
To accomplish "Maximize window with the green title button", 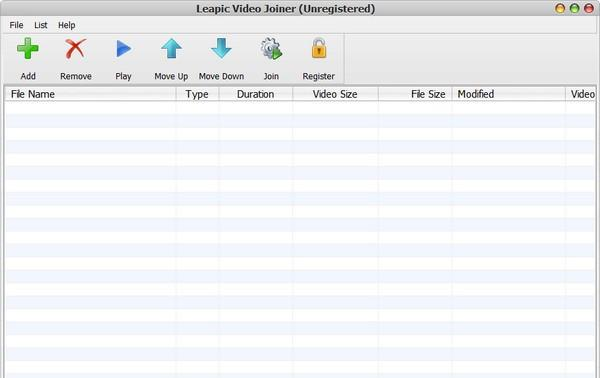I will (574, 8).
